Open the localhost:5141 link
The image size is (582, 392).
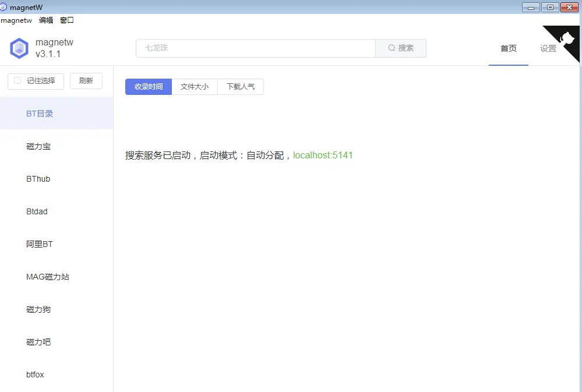point(323,155)
